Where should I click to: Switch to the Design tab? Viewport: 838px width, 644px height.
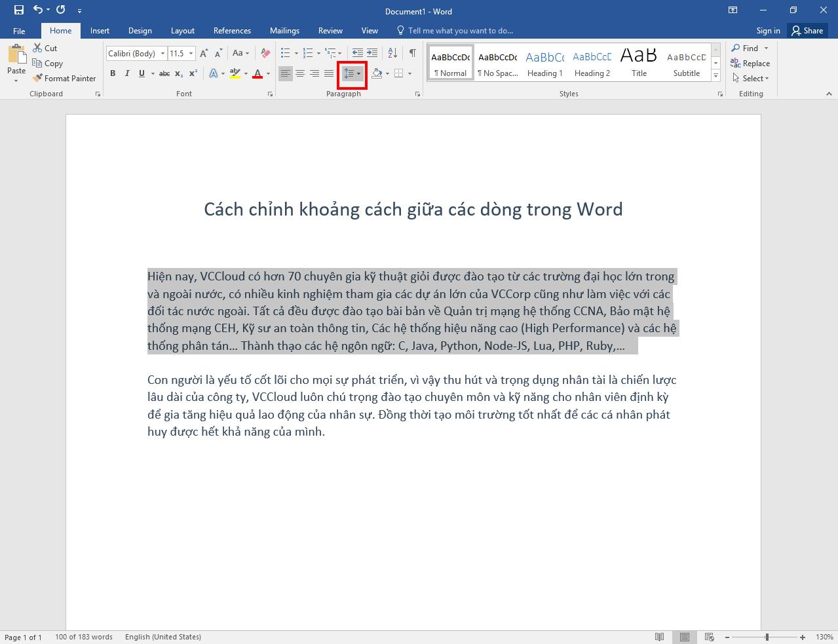[x=140, y=31]
